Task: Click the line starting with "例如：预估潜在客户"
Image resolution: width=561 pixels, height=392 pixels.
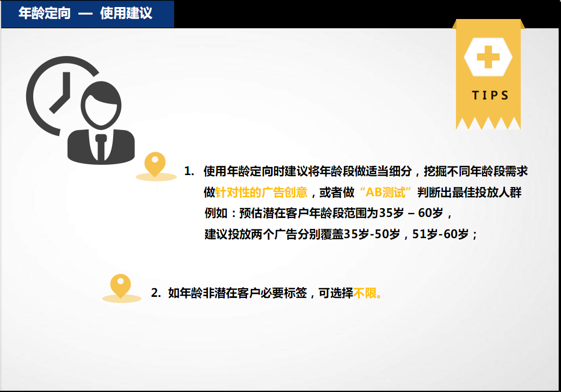Action: pos(328,213)
